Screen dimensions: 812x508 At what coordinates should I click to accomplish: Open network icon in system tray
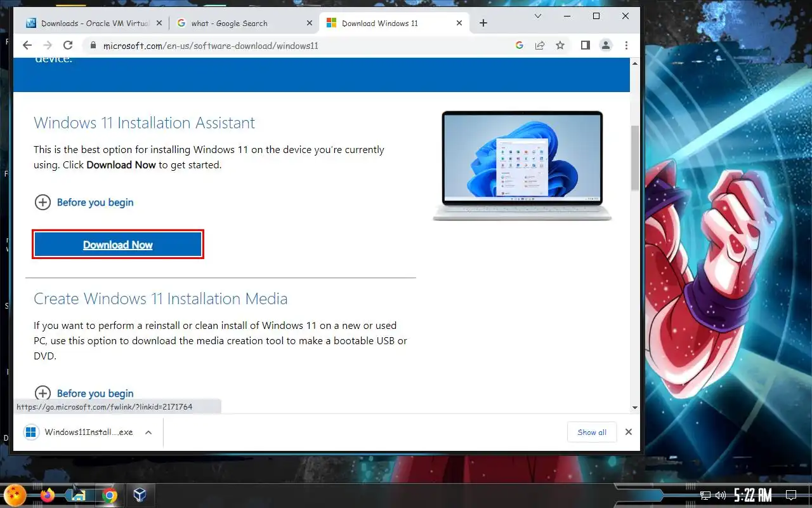tap(705, 496)
